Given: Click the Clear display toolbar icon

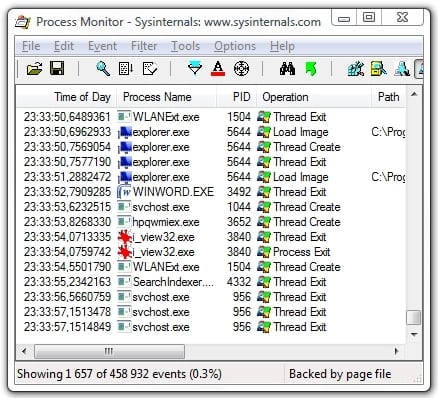Looking at the screenshot, I should pos(150,69).
